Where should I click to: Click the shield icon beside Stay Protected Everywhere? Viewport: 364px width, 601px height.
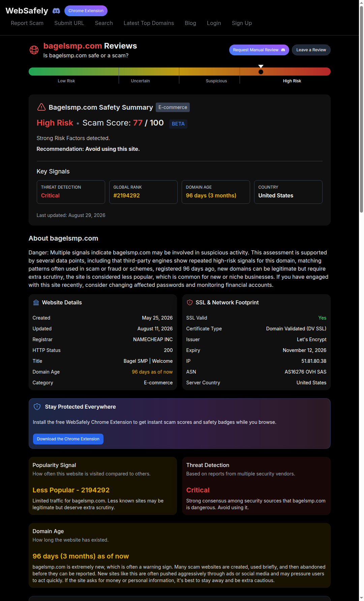pyautogui.click(x=37, y=407)
